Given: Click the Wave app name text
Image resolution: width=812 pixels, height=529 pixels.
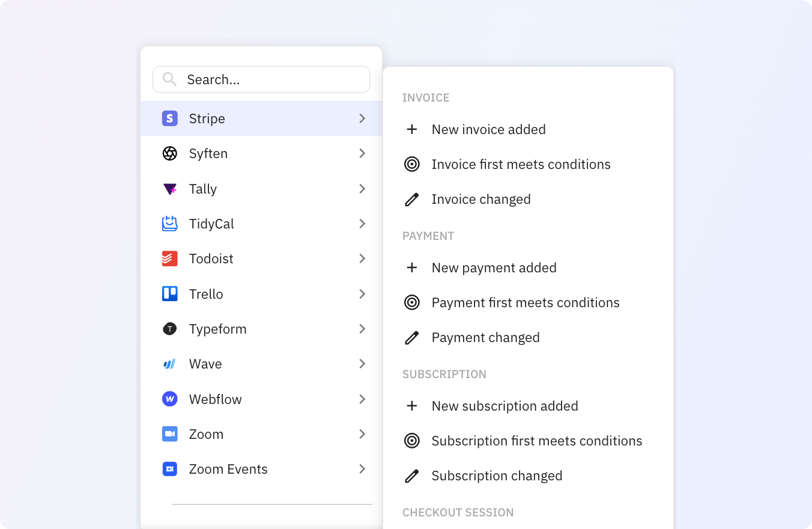Looking at the screenshot, I should [x=205, y=364].
